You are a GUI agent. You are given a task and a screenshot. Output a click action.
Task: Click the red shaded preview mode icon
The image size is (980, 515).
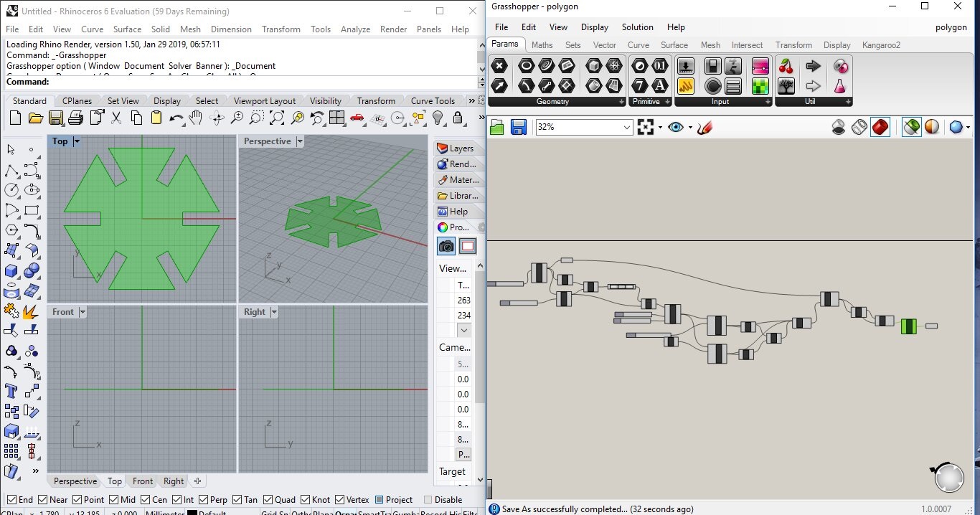point(880,128)
